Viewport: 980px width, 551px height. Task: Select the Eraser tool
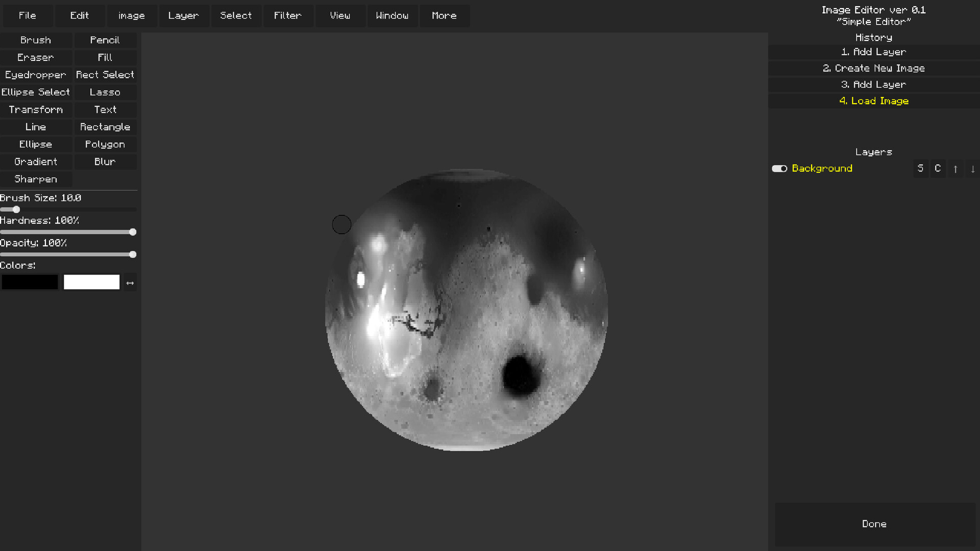click(x=36, y=57)
